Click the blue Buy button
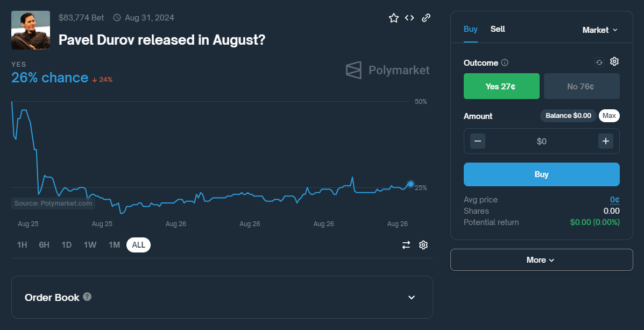The height and width of the screenshot is (330, 644). click(x=541, y=174)
